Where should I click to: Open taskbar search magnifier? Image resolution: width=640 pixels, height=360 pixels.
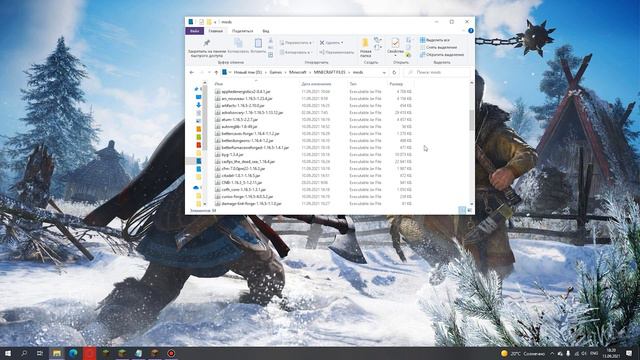(x=24, y=353)
